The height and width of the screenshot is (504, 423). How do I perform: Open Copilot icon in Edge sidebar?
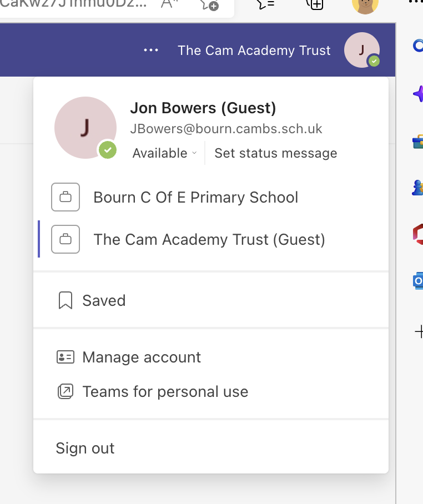pos(418,94)
